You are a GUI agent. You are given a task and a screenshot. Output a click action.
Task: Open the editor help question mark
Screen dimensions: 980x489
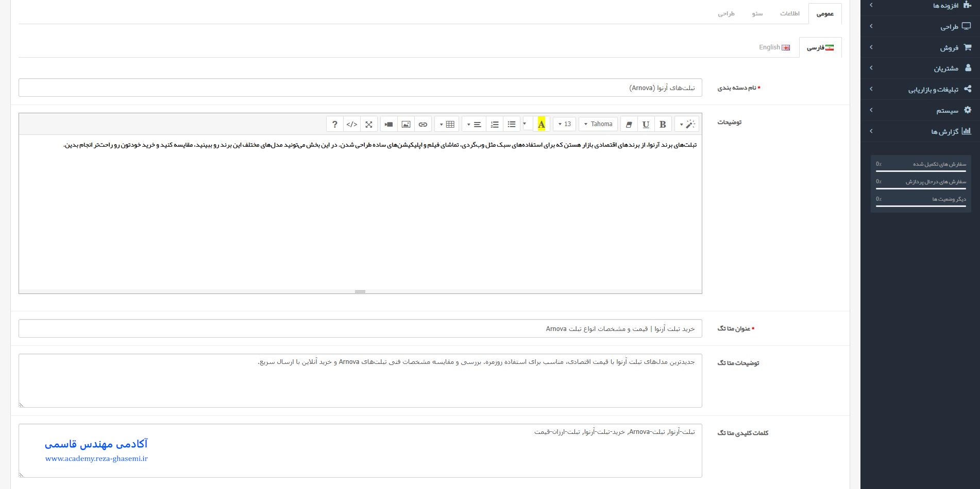pos(334,124)
